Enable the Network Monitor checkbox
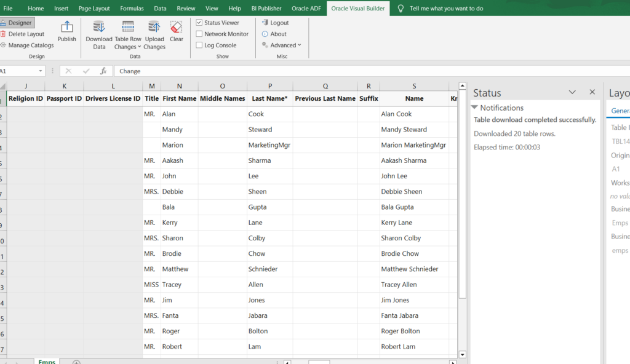The image size is (630, 364). pos(199,34)
